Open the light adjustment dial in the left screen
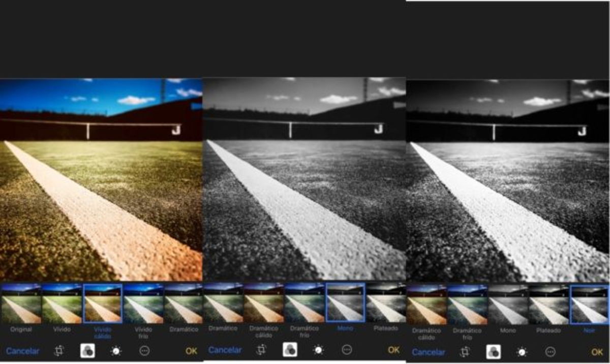The image size is (610, 364). [116, 351]
